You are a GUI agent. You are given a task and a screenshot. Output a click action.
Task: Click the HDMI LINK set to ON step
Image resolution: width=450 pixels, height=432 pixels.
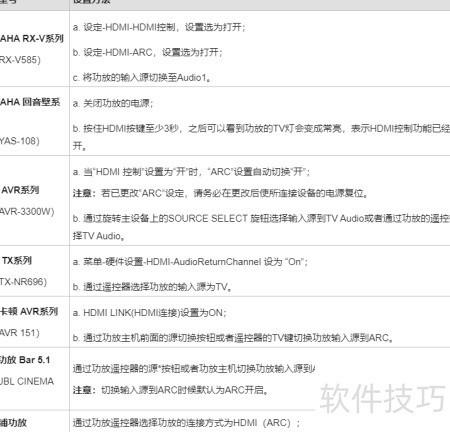[150, 313]
